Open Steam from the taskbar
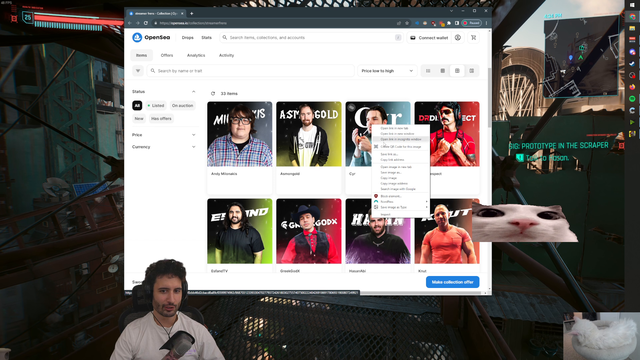This screenshot has width=640, height=360. point(632,64)
